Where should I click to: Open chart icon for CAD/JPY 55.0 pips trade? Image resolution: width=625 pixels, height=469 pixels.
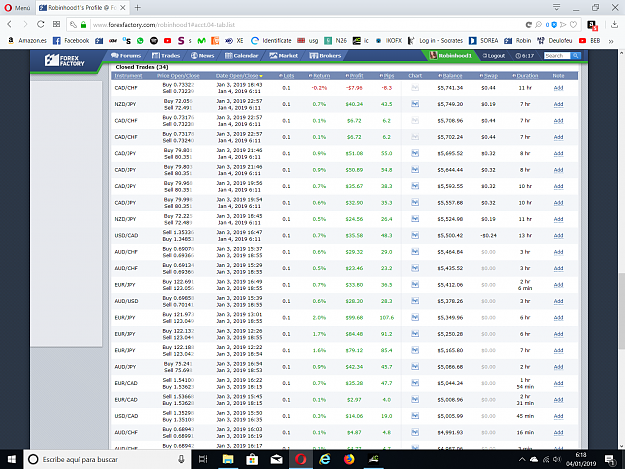(415, 153)
